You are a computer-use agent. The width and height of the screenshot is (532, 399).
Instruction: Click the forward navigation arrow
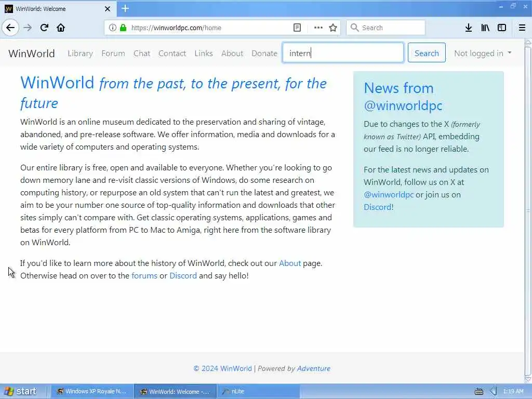tap(28, 28)
